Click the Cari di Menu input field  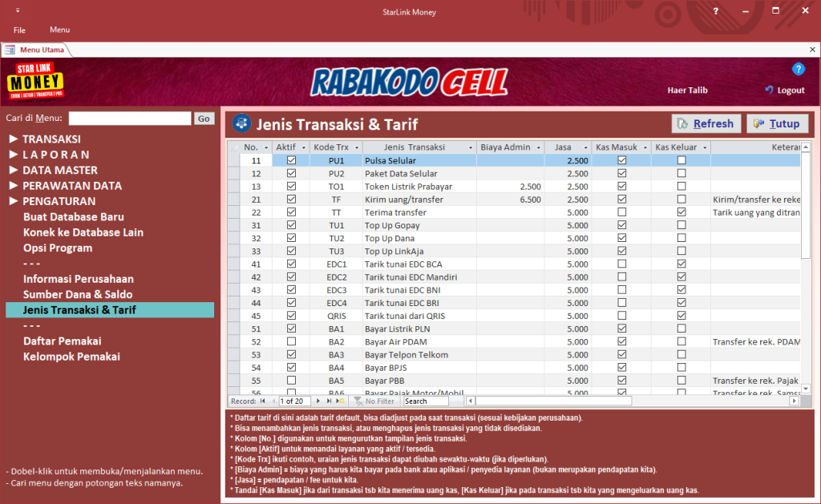[130, 119]
